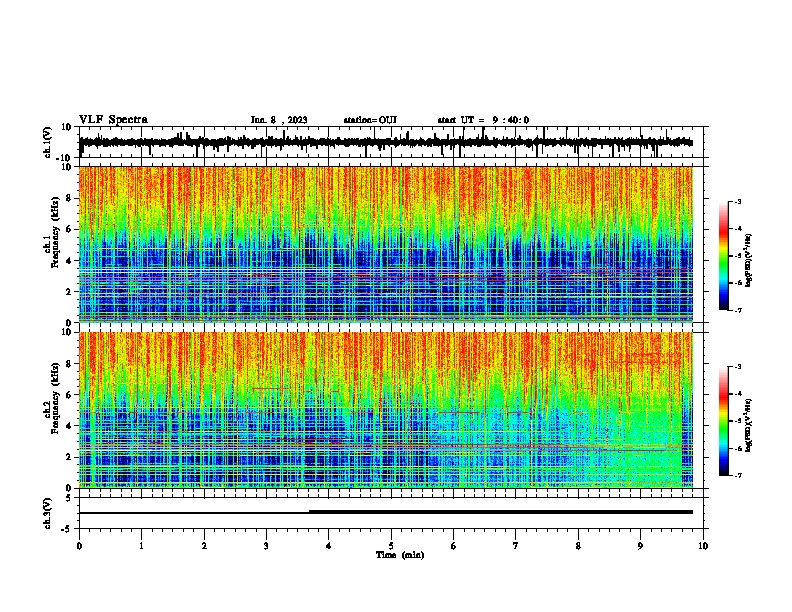Viewport: 792px width, 612px height.
Task: Click the ch.2 colorbar "log(PSD)" unit label
Action: click(x=749, y=425)
